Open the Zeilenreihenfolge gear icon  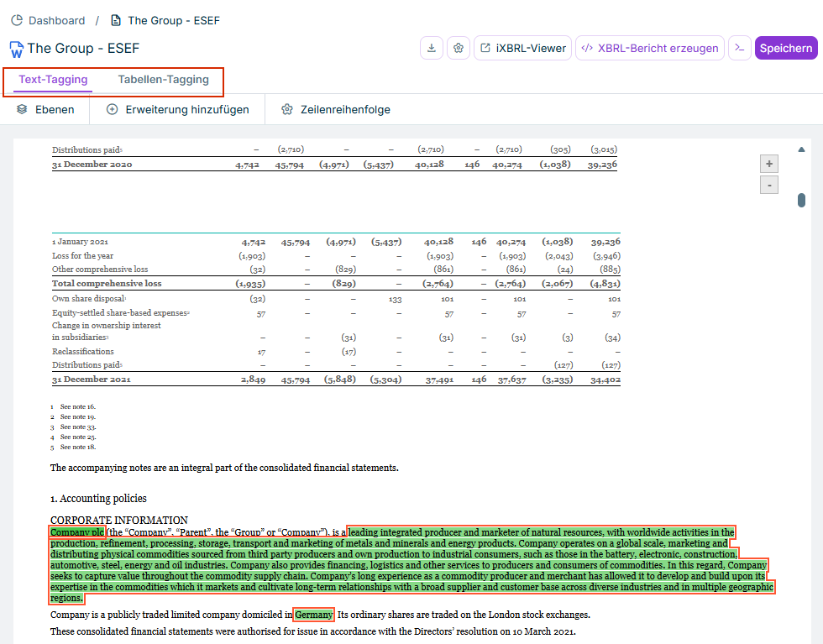click(x=287, y=109)
